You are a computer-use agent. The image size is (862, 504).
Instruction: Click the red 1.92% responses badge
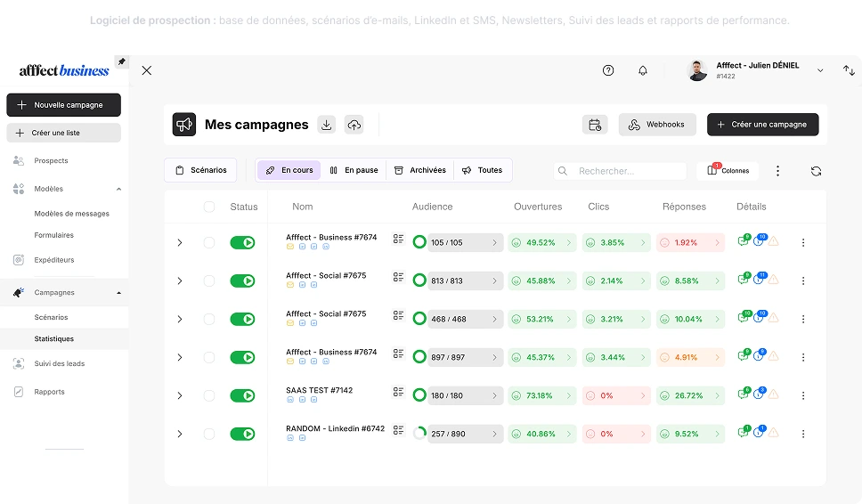pos(690,242)
